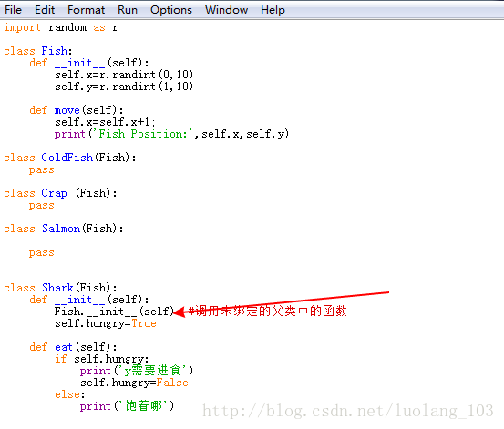
Task: Click 'def __init__(self):' in class Shark
Action: pos(89,300)
